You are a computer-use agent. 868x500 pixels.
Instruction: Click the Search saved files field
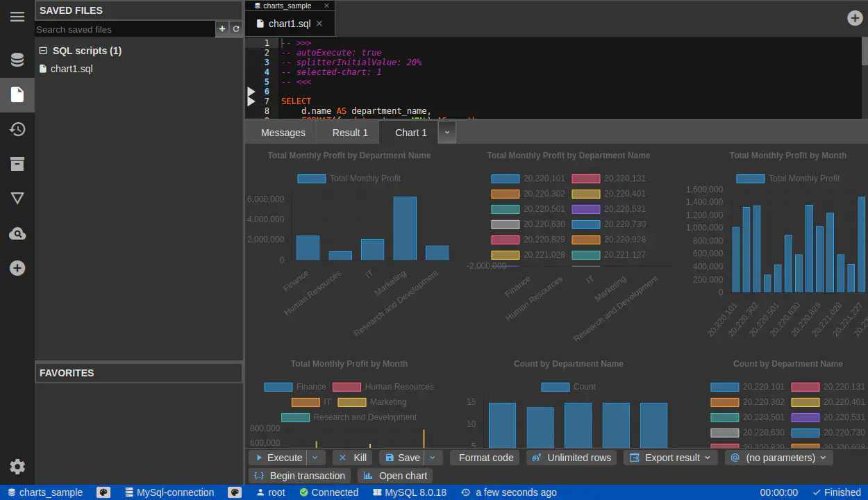tap(125, 29)
